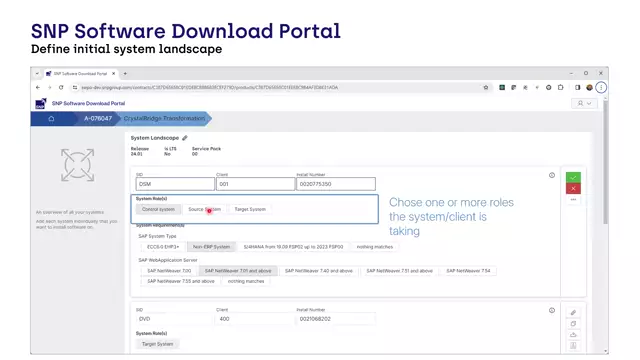Click the pencil edit icon of the DVD system

[573, 313]
